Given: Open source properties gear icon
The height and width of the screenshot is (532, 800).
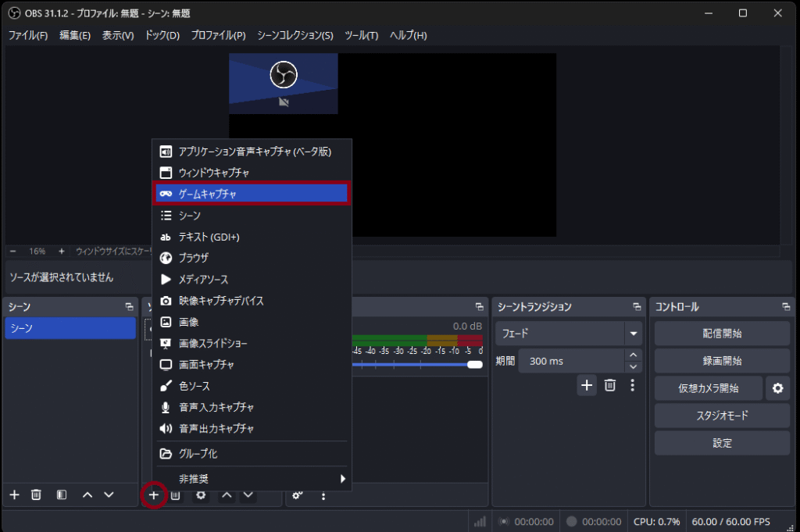Looking at the screenshot, I should point(201,495).
